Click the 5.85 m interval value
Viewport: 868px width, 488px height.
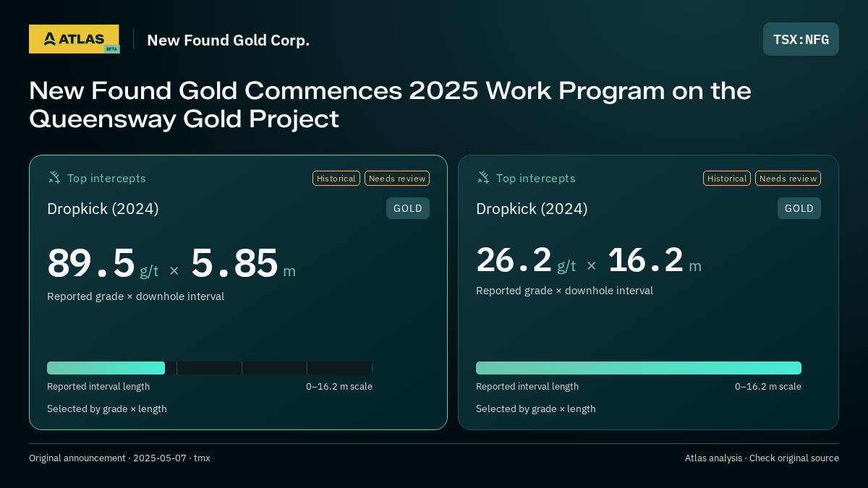tap(243, 263)
